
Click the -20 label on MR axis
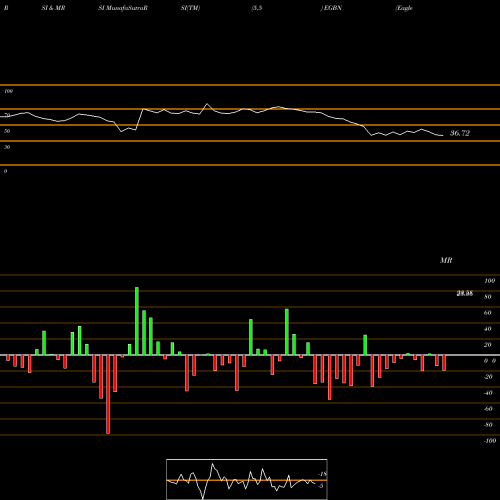click(488, 377)
